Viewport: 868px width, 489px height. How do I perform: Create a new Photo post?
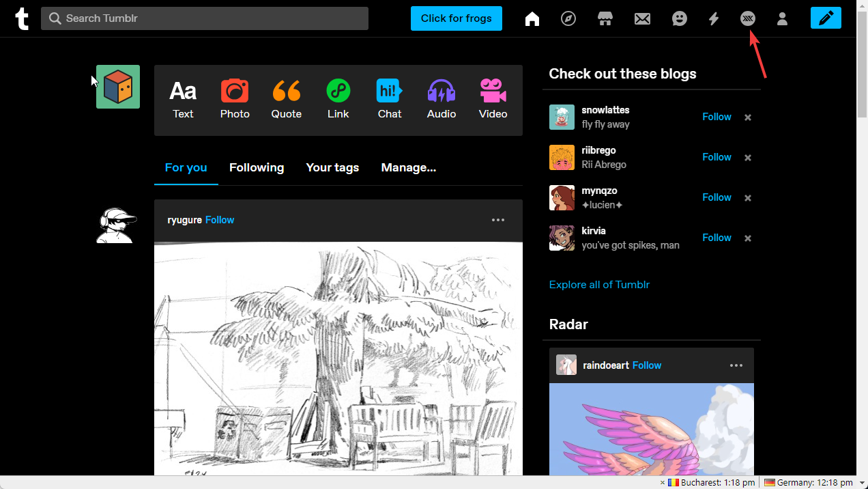point(235,100)
